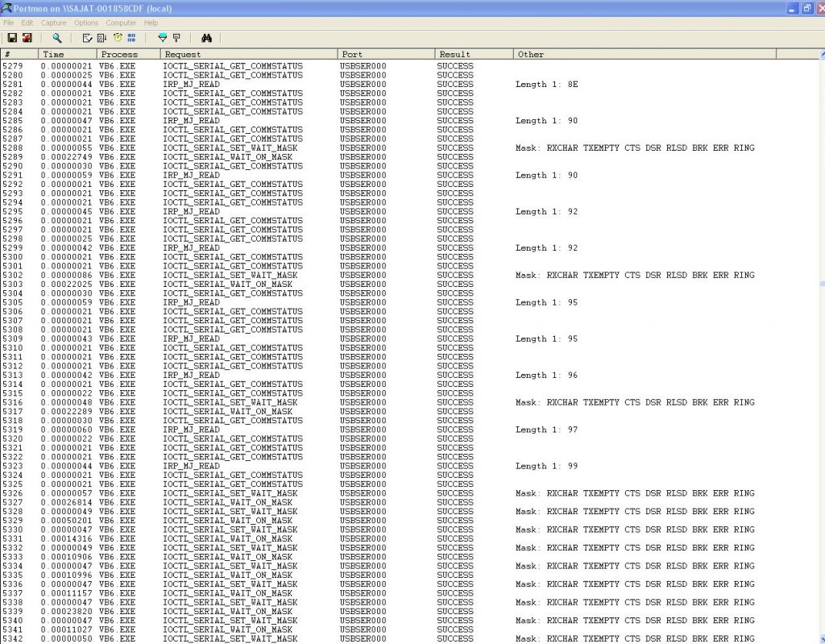Click the red crossed-out icon beside Save
Viewport: 825px width, 644px height.
(27, 38)
